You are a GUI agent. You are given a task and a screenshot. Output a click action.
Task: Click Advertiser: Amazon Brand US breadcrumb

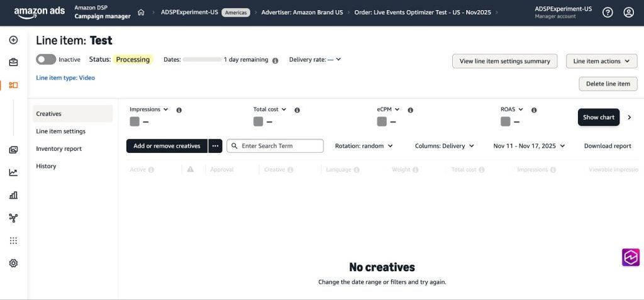point(302,13)
